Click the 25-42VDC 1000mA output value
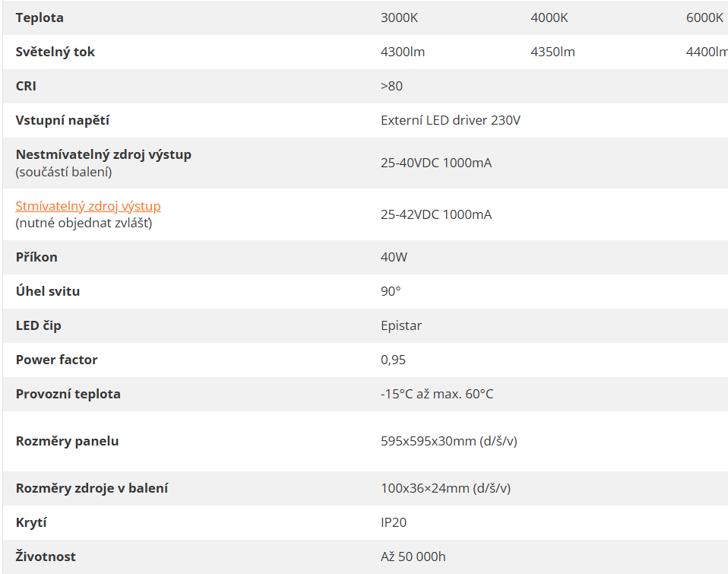728x574 pixels. 436,214
